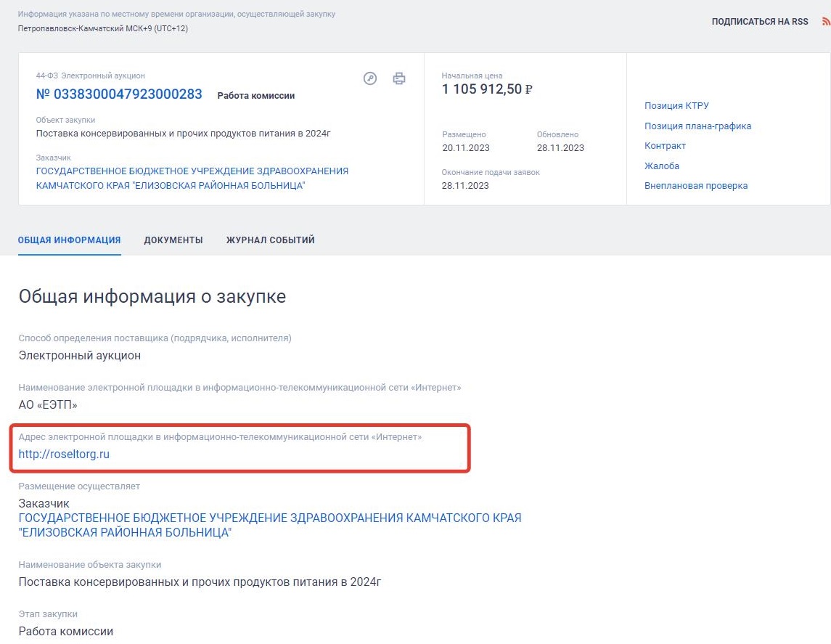Click the Работа комиссии status in header
The width and height of the screenshot is (831, 644).
click(256, 95)
